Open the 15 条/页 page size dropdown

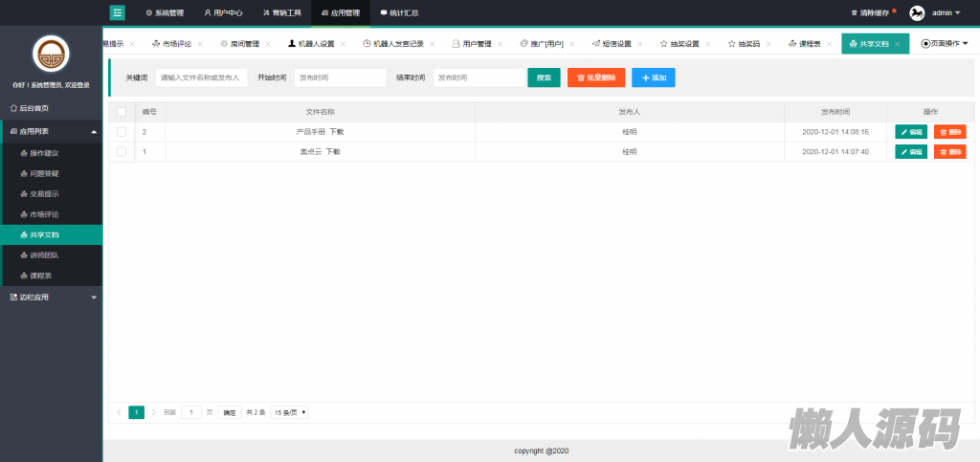(x=289, y=412)
